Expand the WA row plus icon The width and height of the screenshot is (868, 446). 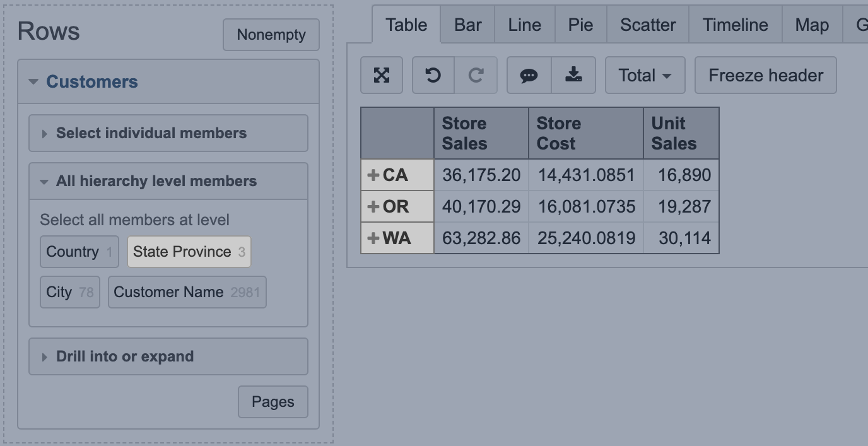coord(373,238)
